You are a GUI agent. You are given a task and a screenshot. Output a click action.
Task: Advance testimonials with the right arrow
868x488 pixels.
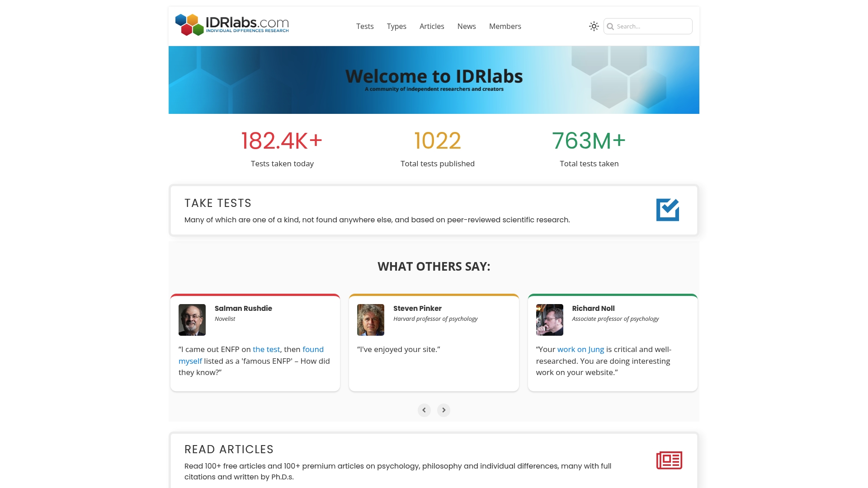[443, 410]
